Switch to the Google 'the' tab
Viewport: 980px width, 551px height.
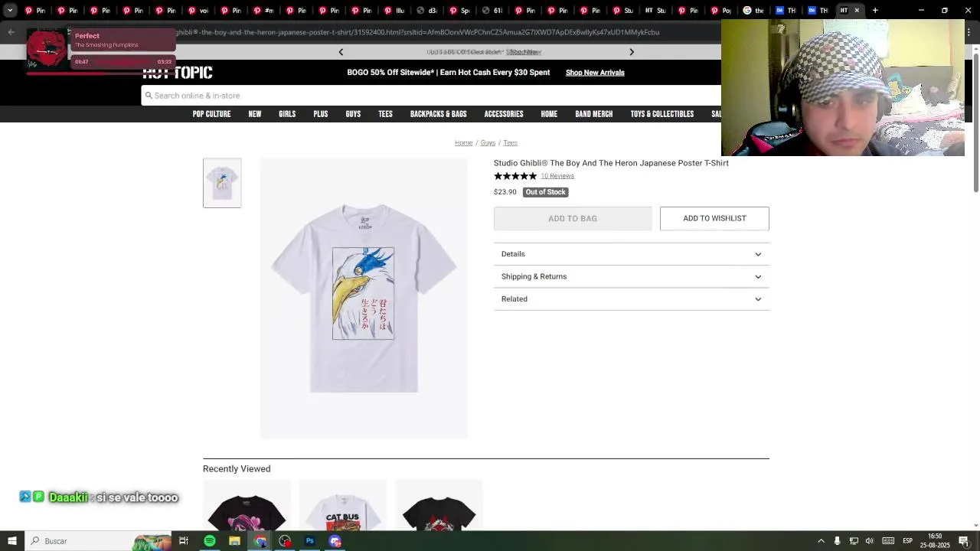(x=754, y=10)
